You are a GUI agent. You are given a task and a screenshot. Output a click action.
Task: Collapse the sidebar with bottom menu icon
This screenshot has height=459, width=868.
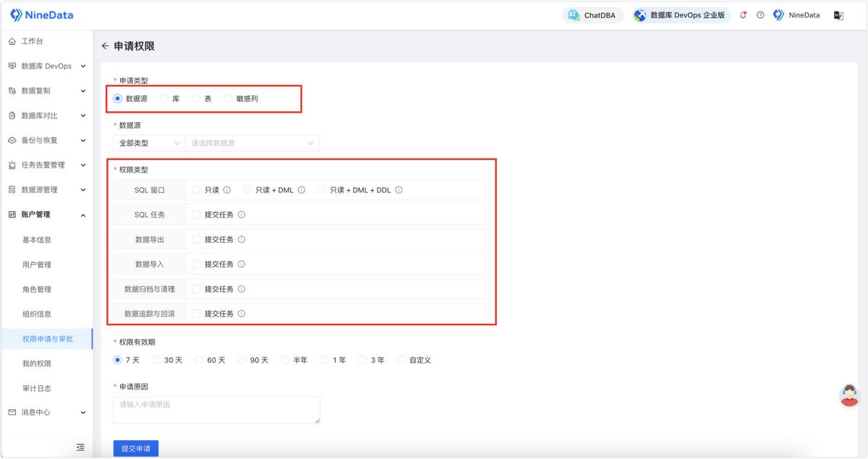[80, 447]
